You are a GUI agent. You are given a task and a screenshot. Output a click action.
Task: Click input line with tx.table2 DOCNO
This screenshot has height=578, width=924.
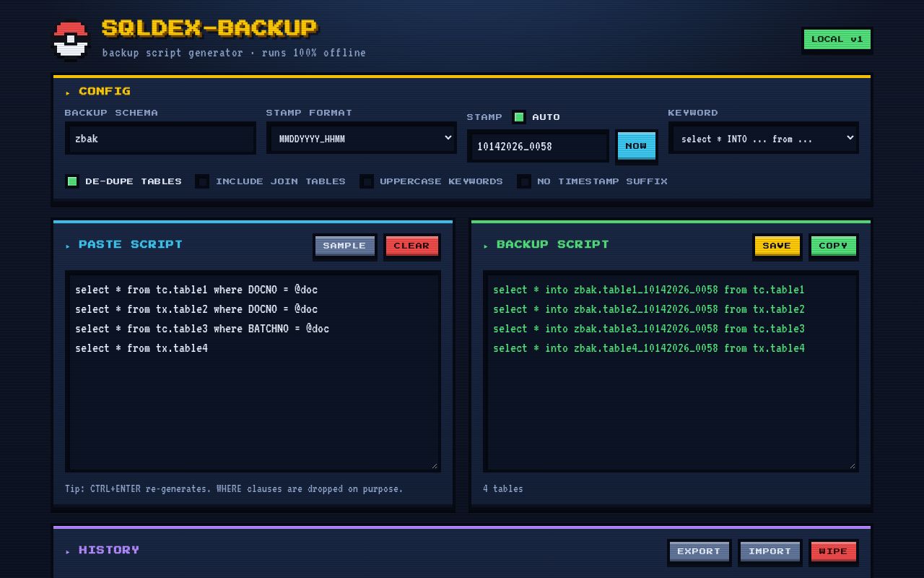point(196,309)
